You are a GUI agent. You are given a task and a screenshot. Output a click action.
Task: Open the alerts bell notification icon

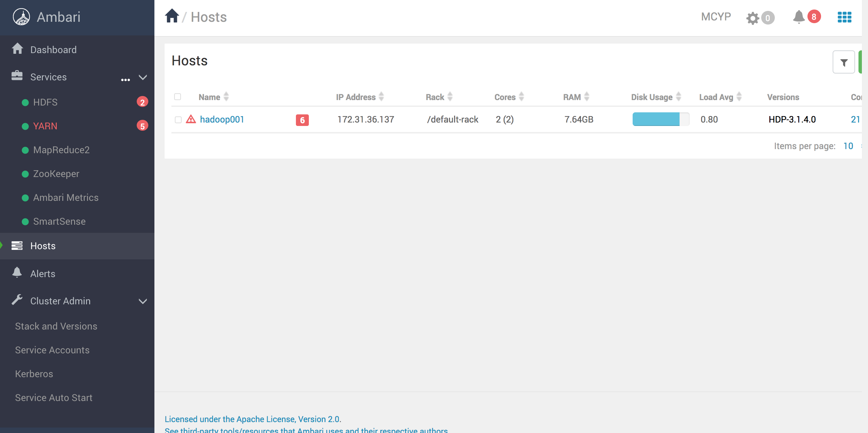tap(799, 16)
